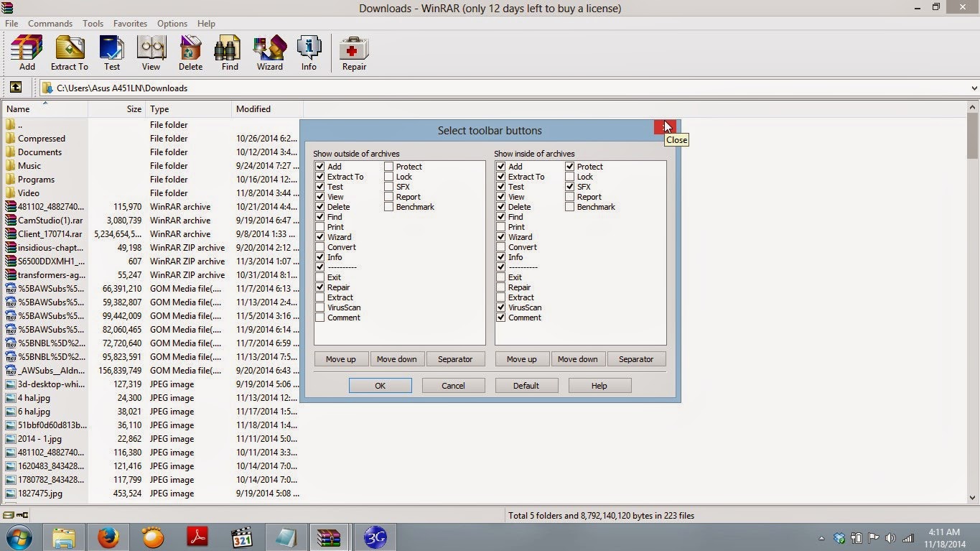Show archive Info from the toolbar
The height and width of the screenshot is (551, 980).
[x=309, y=53]
